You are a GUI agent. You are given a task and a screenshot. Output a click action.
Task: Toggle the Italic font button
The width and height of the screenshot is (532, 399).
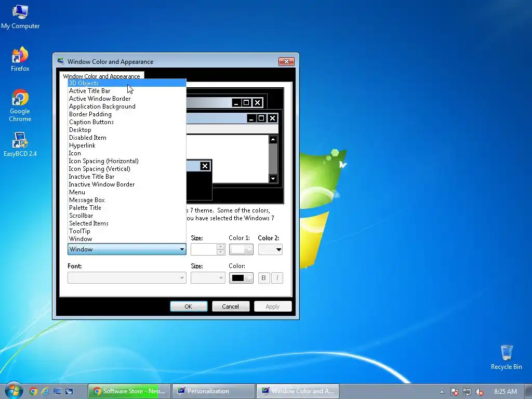point(277,278)
